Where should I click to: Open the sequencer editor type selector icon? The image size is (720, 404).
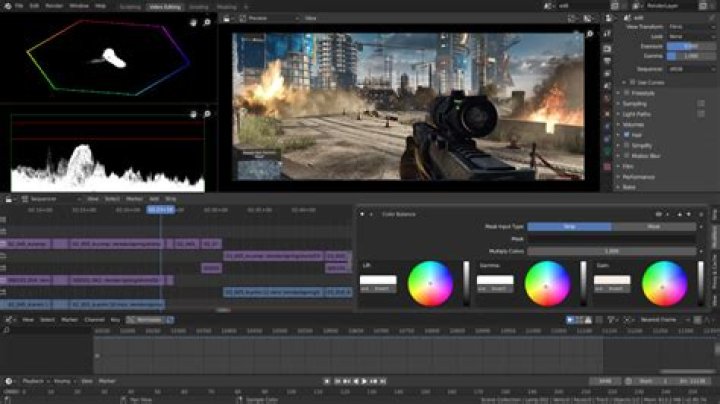point(9,199)
